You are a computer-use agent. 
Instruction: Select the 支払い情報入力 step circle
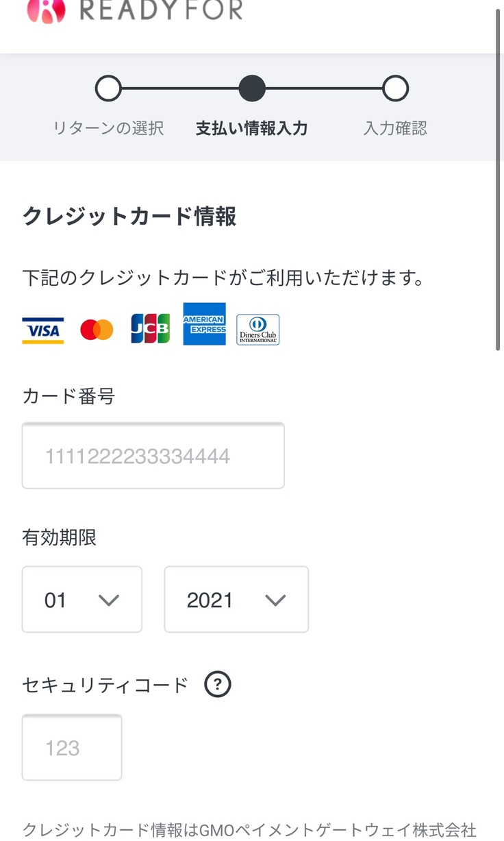251,88
